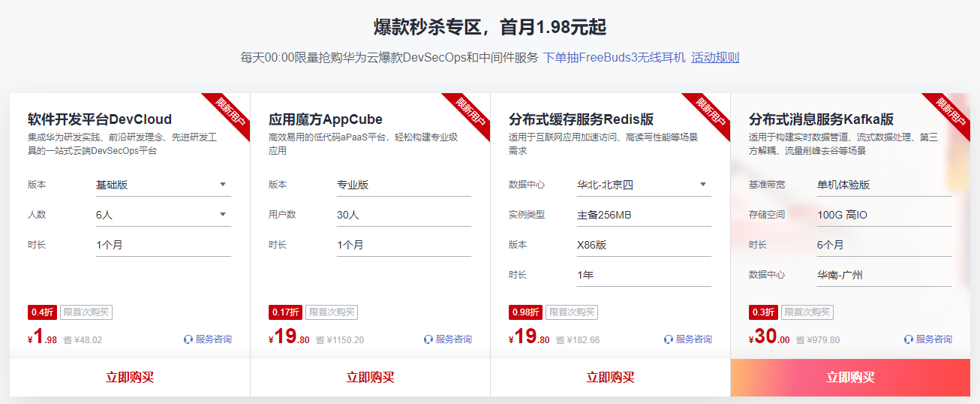Click savings text 省 ¥182.66
This screenshot has width=980, height=404.
point(578,340)
